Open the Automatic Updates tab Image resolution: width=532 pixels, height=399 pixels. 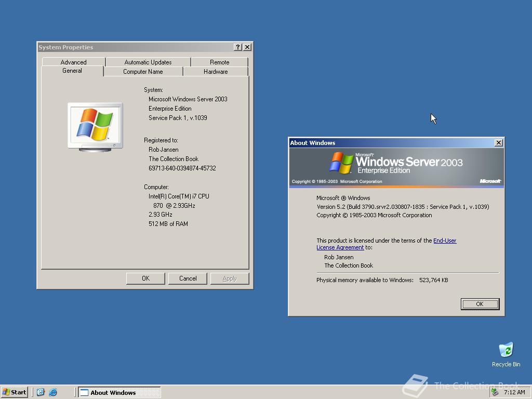tap(148, 62)
